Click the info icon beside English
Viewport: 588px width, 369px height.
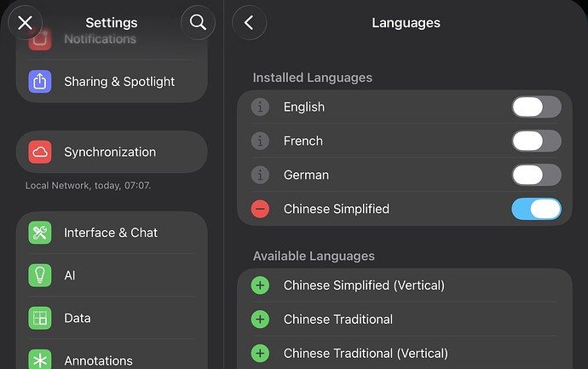pos(261,107)
